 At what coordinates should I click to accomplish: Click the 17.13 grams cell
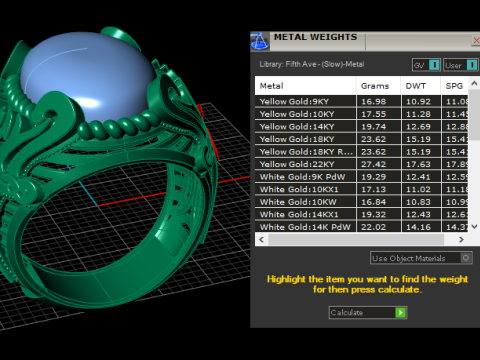[x=379, y=189]
